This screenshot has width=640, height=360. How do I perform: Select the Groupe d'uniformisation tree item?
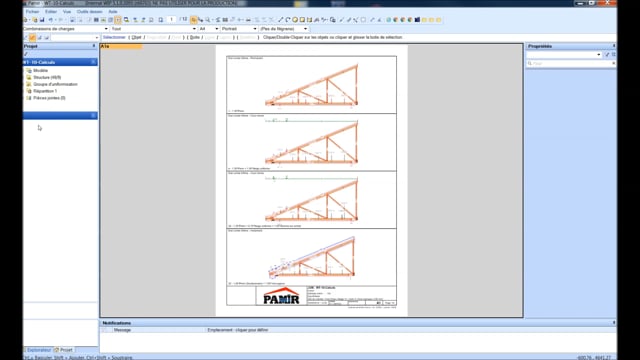(55, 84)
